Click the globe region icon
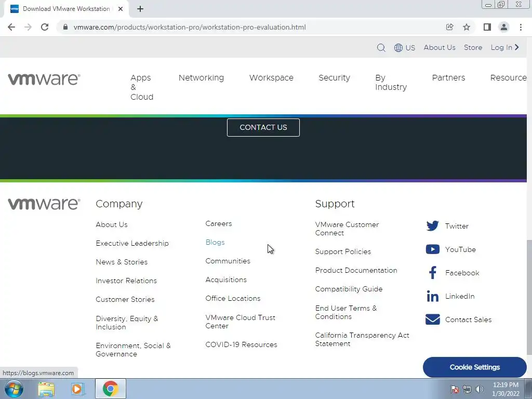Screen dimensions: 532x399 pyautogui.click(x=398, y=47)
